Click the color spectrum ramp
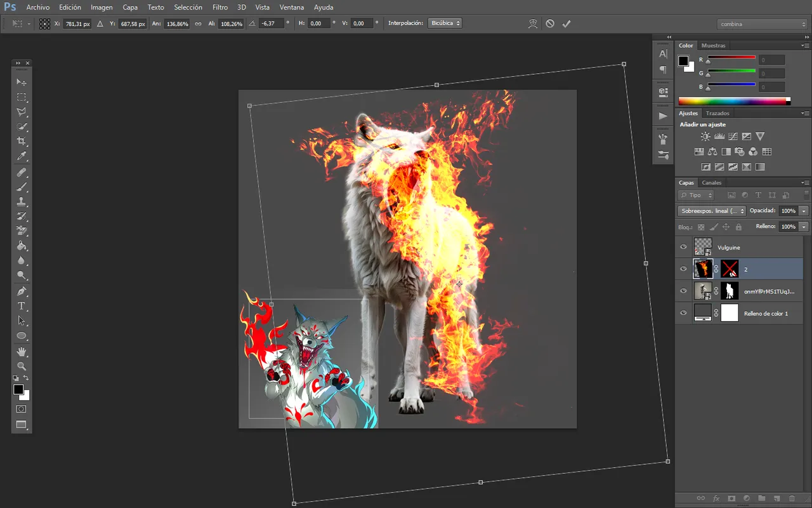The height and width of the screenshot is (508, 812). [735, 100]
